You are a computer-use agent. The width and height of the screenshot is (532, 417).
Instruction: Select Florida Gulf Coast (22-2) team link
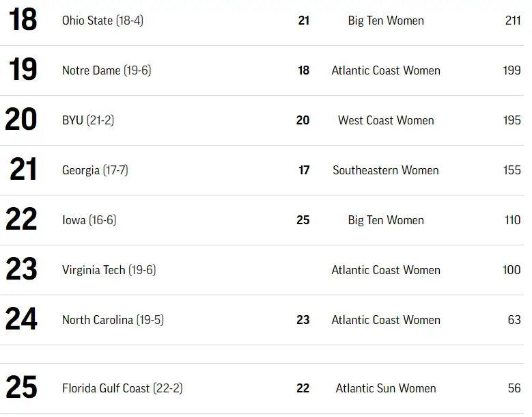coord(122,388)
